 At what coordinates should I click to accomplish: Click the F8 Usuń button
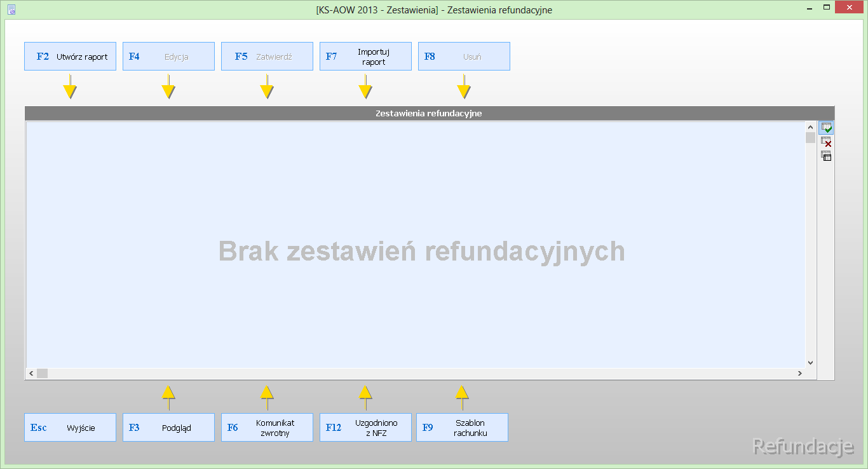click(464, 57)
